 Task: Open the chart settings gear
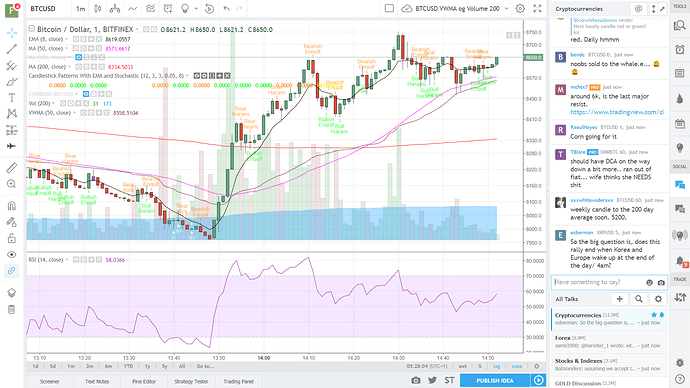click(520, 8)
